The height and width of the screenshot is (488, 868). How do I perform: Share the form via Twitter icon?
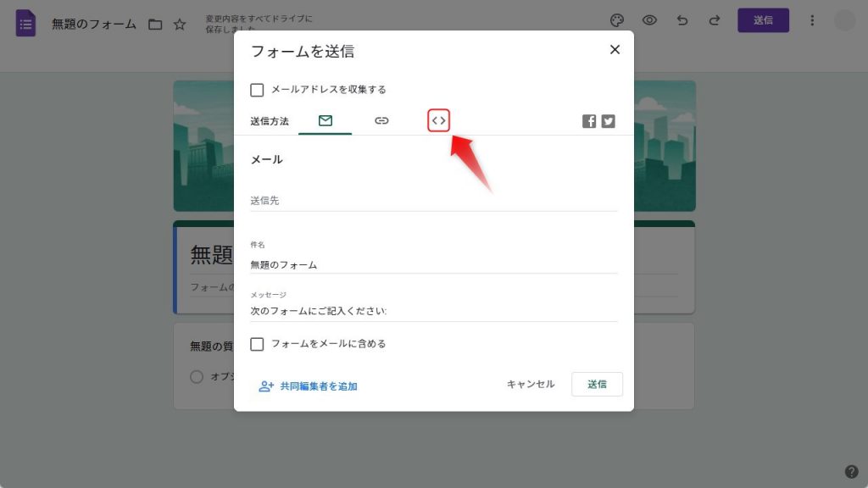(608, 121)
